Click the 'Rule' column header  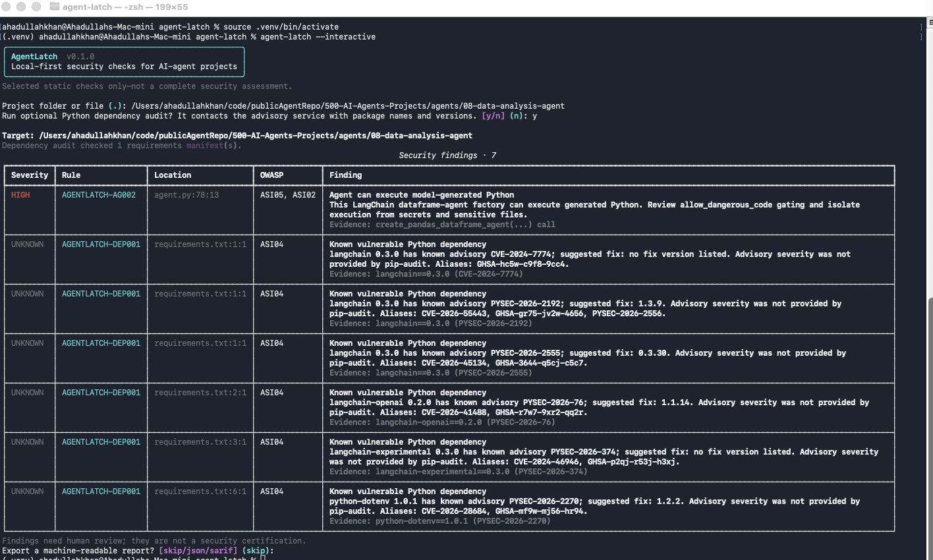pyautogui.click(x=71, y=175)
